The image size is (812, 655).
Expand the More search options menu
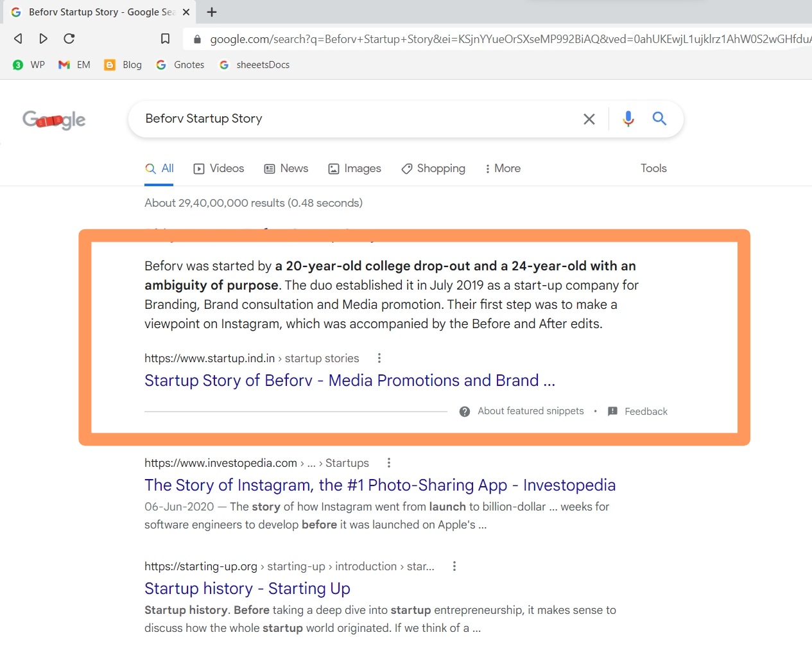click(503, 168)
